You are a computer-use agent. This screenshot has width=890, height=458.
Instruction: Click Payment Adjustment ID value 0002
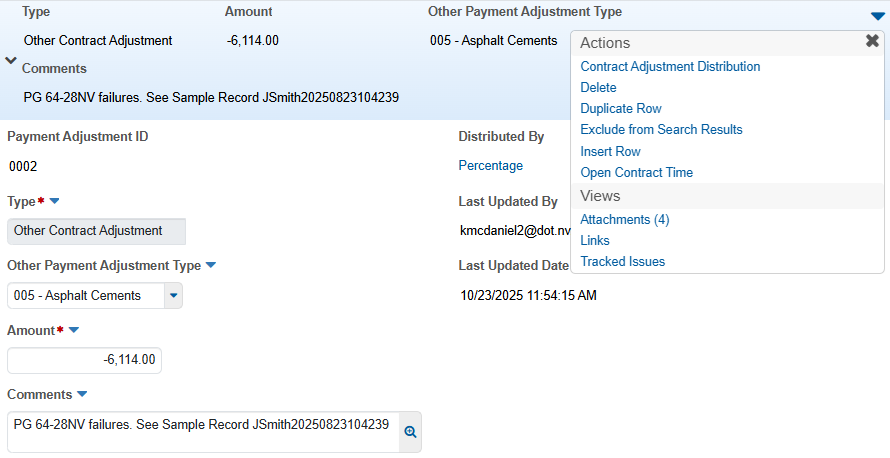(23, 166)
